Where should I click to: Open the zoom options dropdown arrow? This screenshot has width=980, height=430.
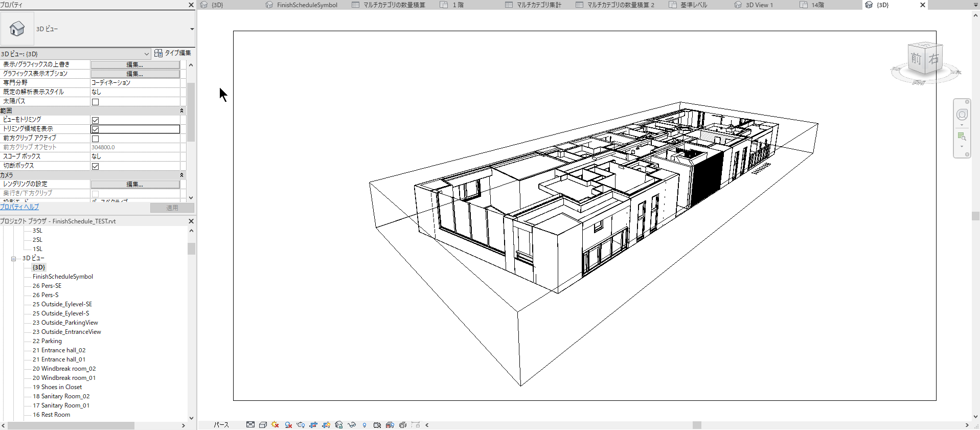click(962, 147)
